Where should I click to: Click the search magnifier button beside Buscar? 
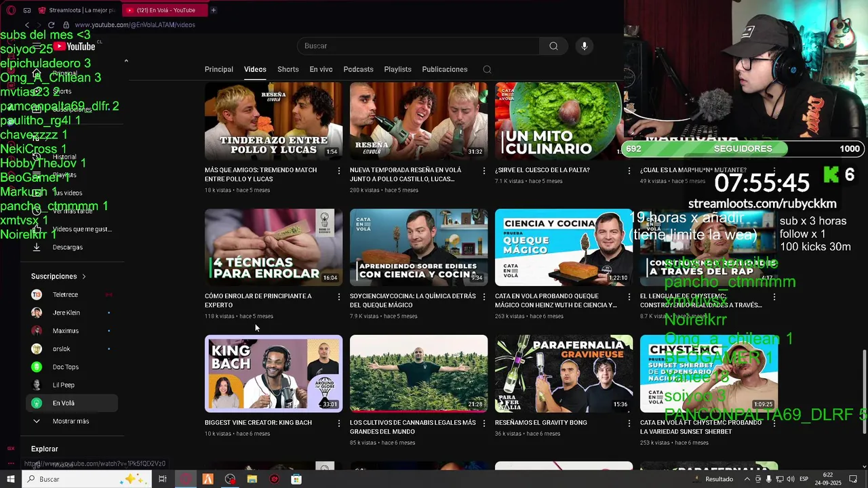[x=553, y=46]
